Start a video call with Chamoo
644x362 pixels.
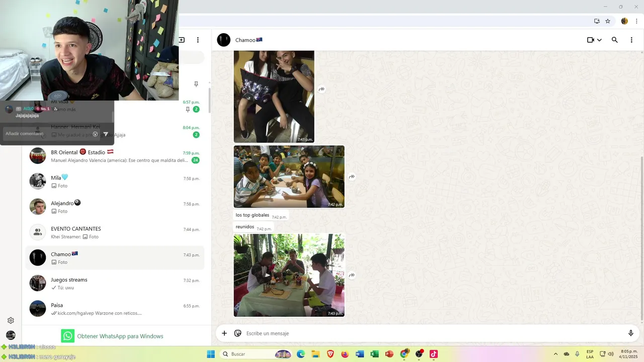591,40
